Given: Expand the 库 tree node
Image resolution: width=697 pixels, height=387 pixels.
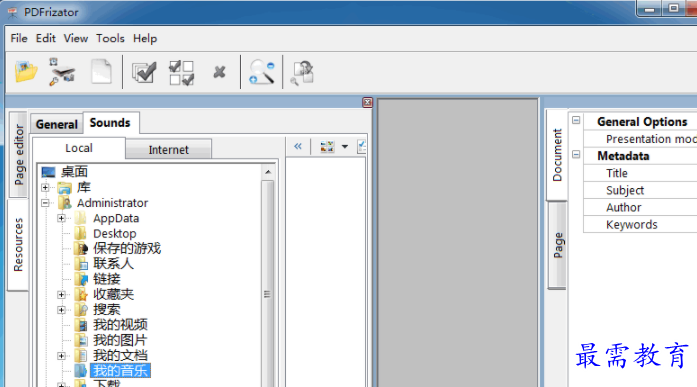Looking at the screenshot, I should 45,188.
